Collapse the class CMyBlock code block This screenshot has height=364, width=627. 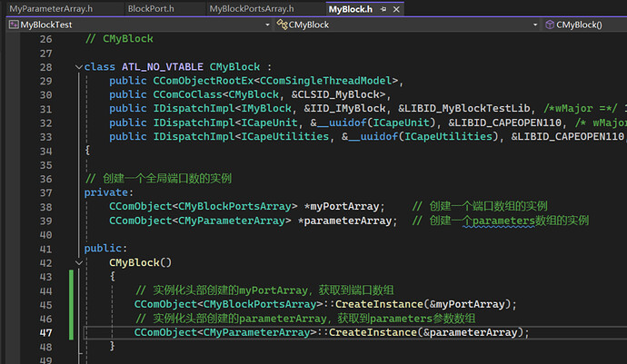(79, 67)
